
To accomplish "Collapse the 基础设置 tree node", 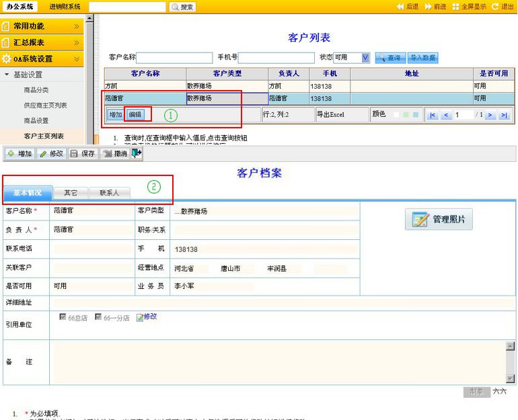I will pos(7,75).
